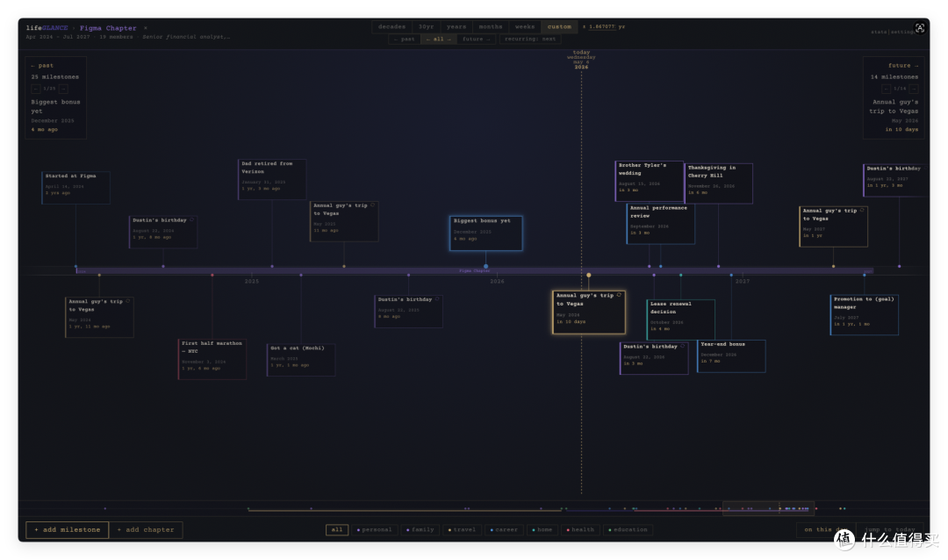Cycle the recurring: next option
The image size is (948, 560).
[530, 39]
